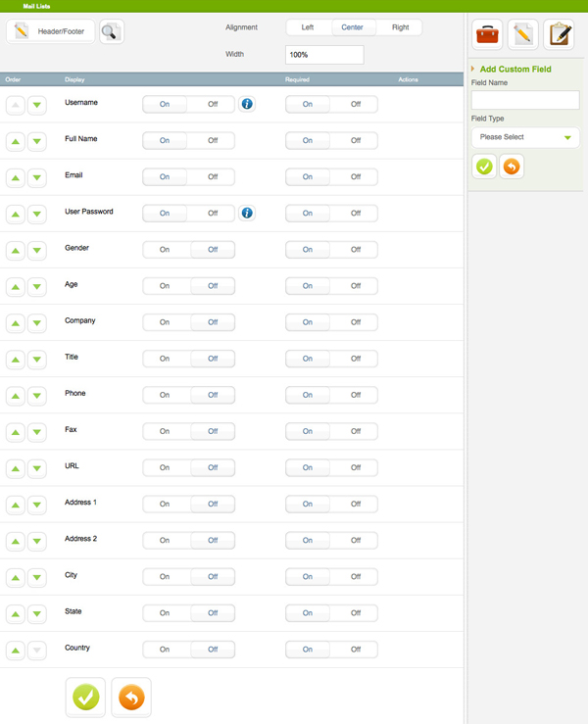
Task: Move the Email field down
Action: 36,177
